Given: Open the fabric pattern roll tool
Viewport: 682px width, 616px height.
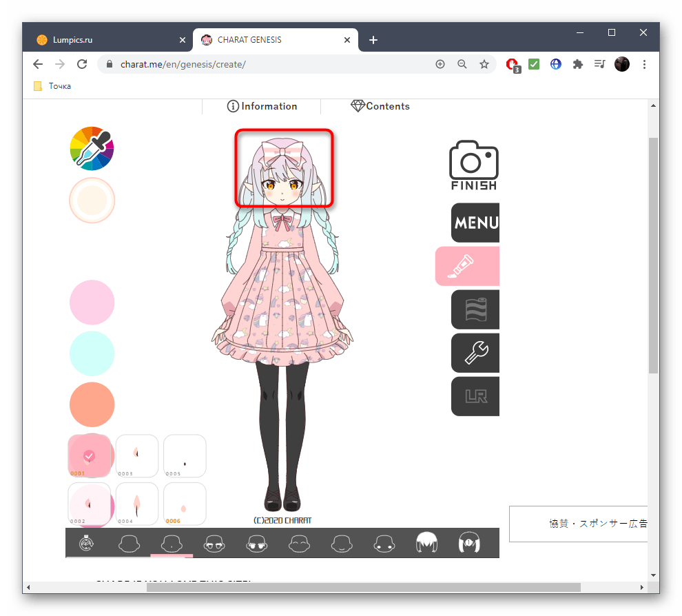Looking at the screenshot, I should tap(475, 309).
